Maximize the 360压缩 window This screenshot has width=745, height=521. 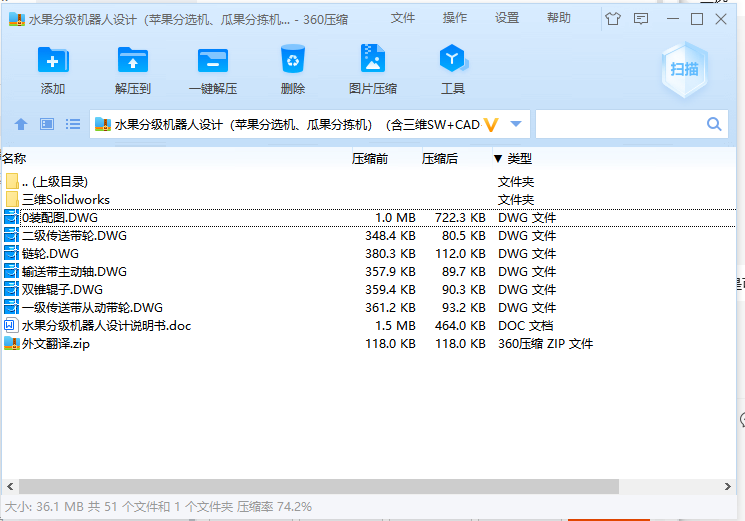point(697,19)
